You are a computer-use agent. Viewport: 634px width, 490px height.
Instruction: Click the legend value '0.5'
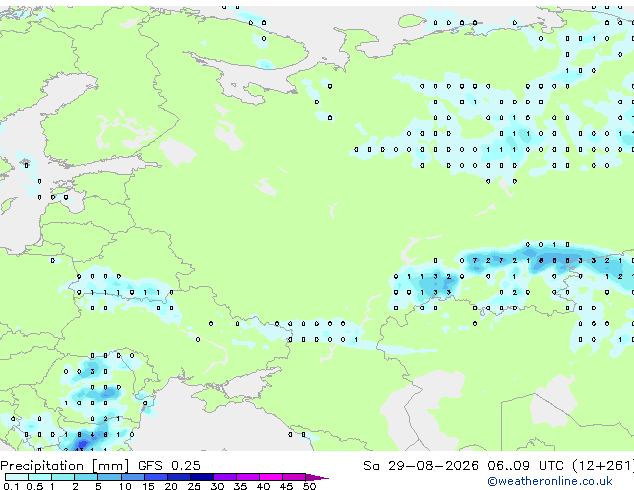[35, 486]
